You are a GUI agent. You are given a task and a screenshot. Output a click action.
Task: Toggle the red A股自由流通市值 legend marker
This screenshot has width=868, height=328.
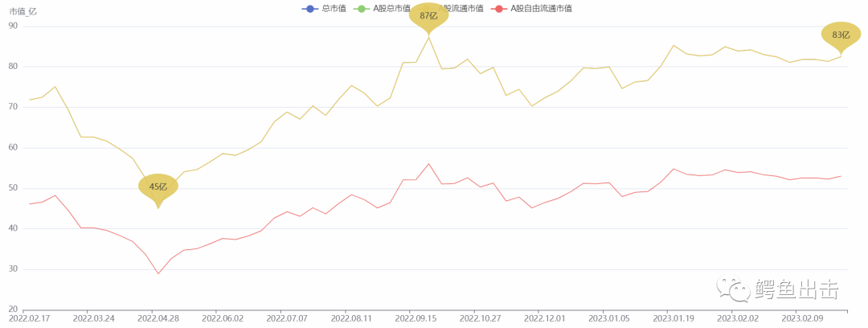click(x=499, y=8)
